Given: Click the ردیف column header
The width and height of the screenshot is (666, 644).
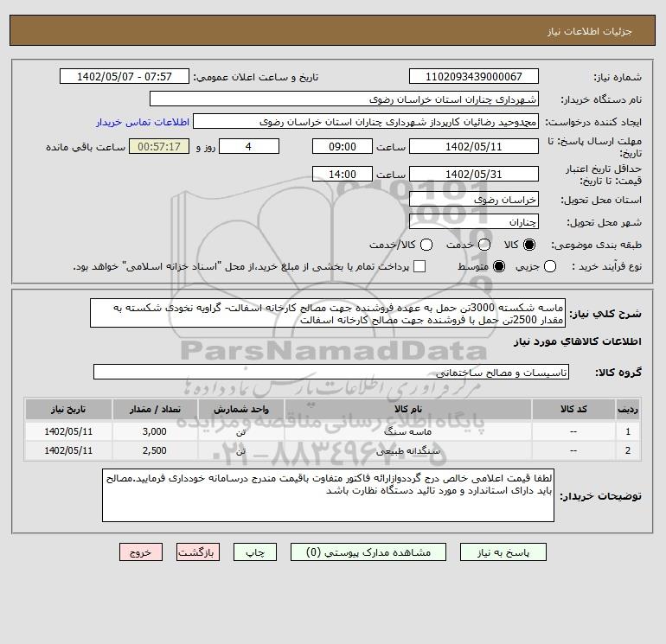Looking at the screenshot, I should click(x=628, y=409).
